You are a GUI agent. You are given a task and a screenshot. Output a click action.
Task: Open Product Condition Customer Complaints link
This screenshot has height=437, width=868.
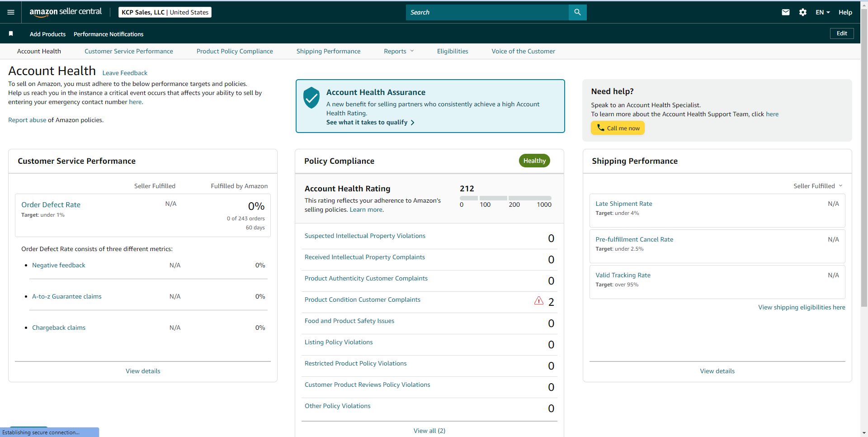point(363,299)
